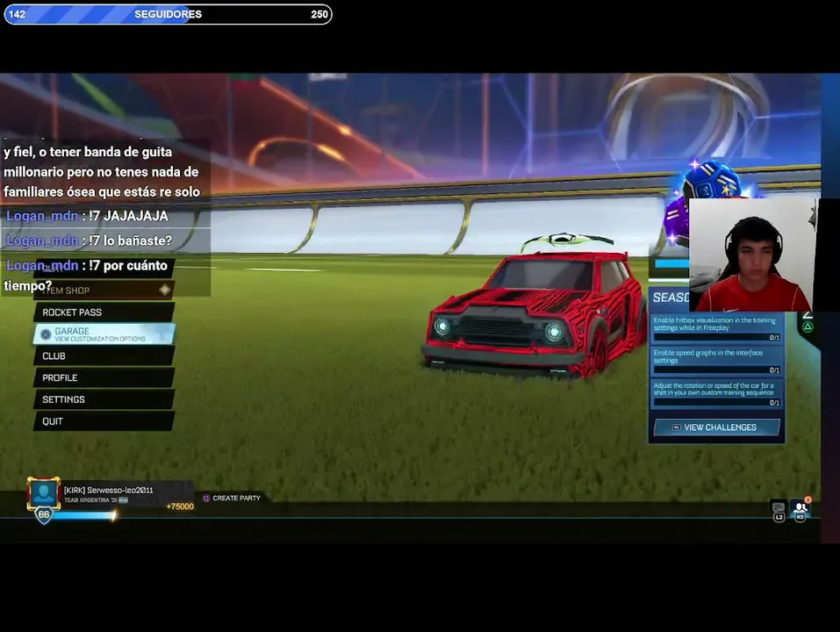
Task: Click Logan_mdn on the 'por cuánto' message
Action: coord(42,265)
